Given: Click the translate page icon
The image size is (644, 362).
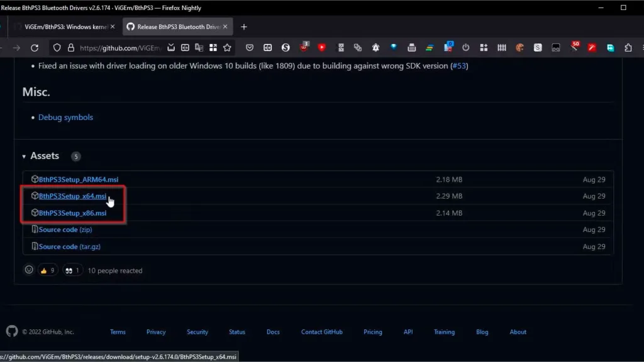Looking at the screenshot, I should click(199, 48).
